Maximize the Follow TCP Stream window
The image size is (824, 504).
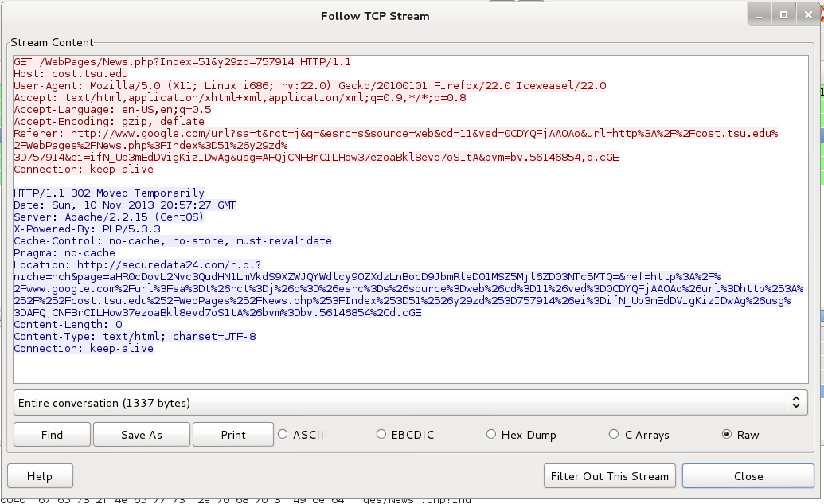784,14
